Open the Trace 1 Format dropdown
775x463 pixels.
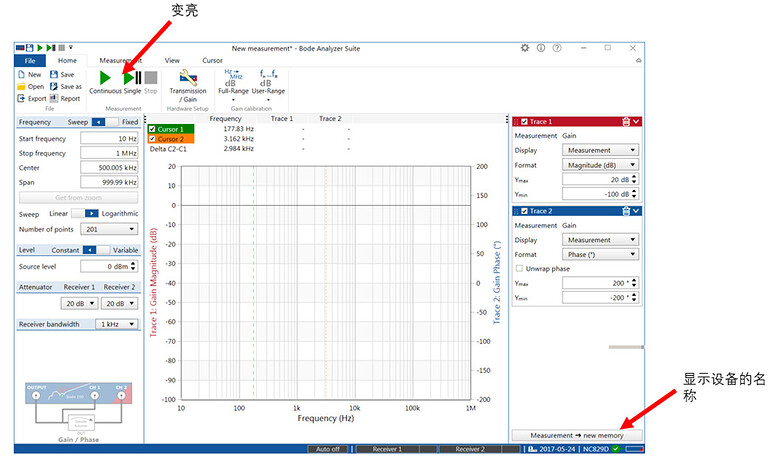(x=600, y=165)
